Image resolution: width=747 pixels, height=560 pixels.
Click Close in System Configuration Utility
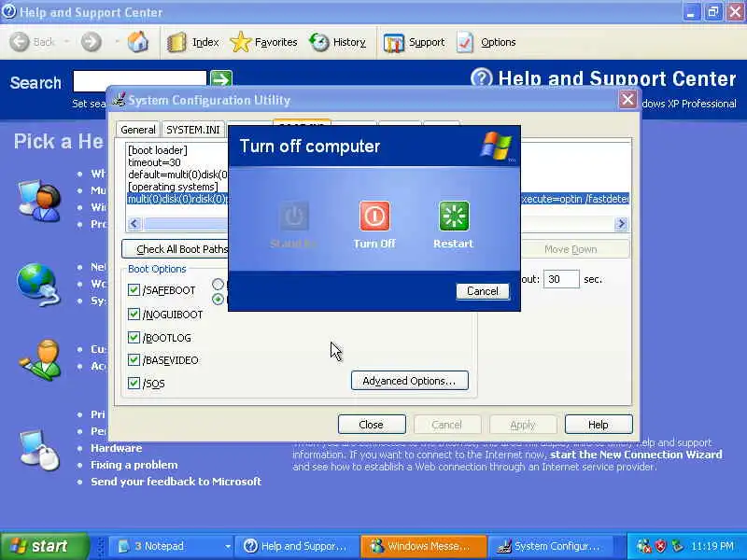pos(372,425)
